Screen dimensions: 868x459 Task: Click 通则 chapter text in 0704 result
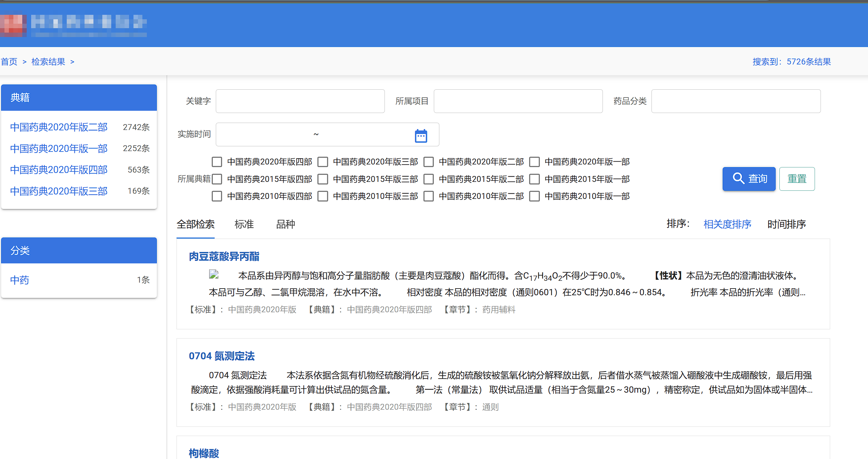pyautogui.click(x=490, y=407)
